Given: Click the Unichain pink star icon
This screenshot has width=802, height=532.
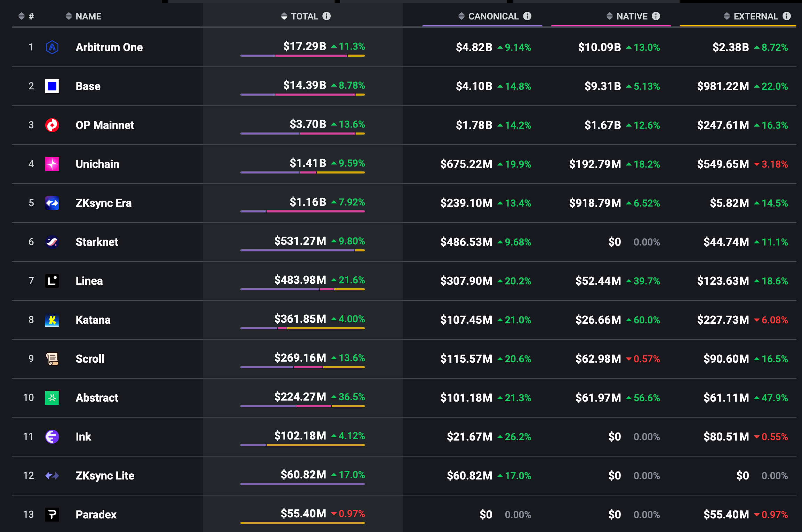Looking at the screenshot, I should 52,164.
